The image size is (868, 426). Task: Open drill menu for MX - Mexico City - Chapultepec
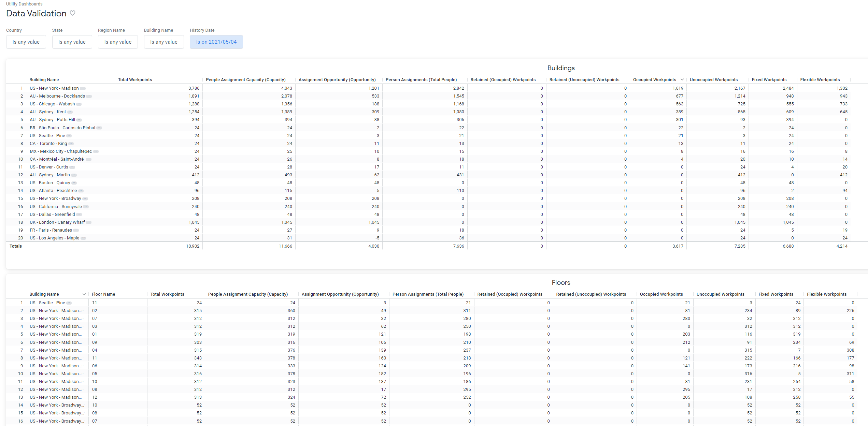[x=96, y=151]
